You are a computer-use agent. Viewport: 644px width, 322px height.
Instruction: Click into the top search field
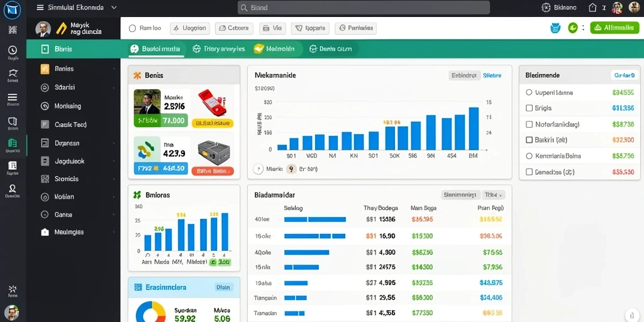[364, 8]
